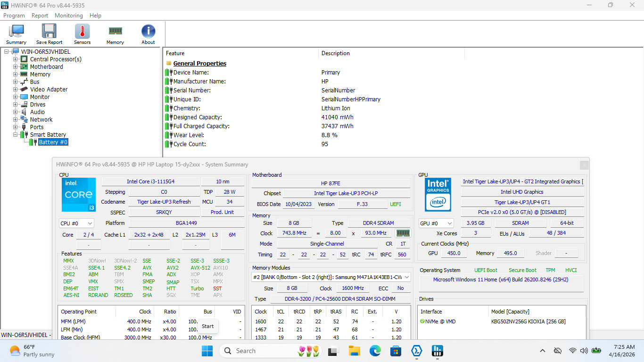Click the memory chip icon beside 93.0 MHz
Image resolution: width=644 pixels, height=362 pixels.
(x=403, y=233)
